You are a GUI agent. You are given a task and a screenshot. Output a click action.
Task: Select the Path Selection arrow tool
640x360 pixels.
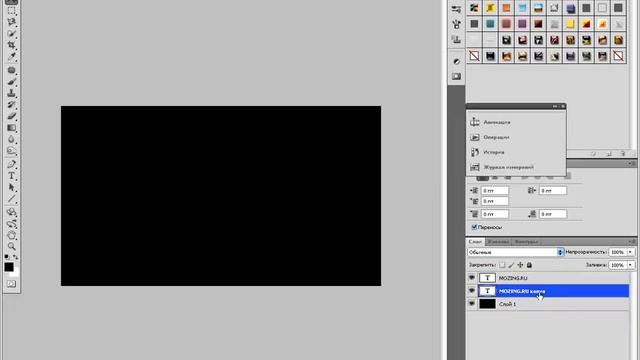[11, 187]
